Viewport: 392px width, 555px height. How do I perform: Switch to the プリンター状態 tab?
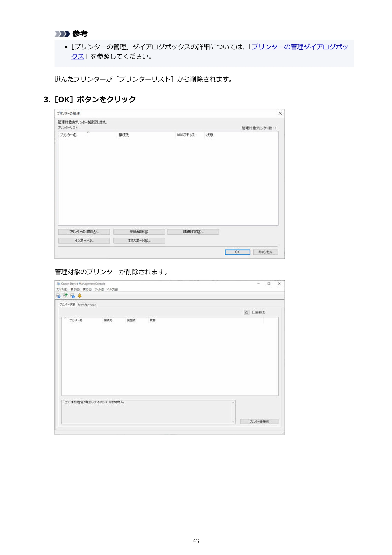tap(67, 304)
